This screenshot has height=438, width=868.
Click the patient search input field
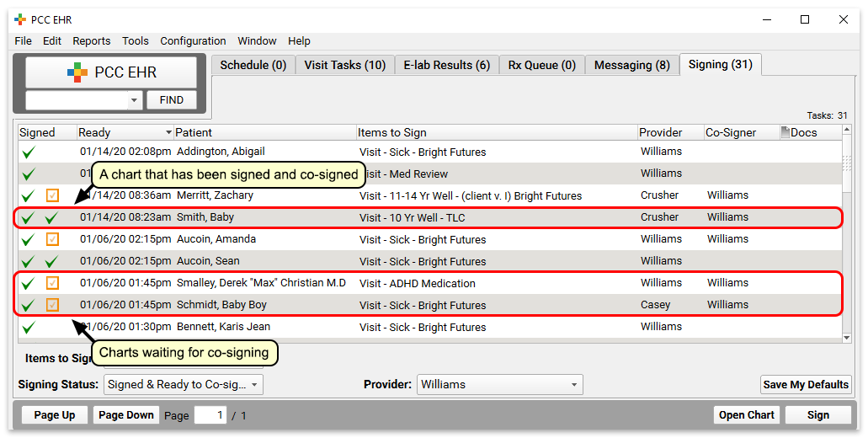point(77,100)
